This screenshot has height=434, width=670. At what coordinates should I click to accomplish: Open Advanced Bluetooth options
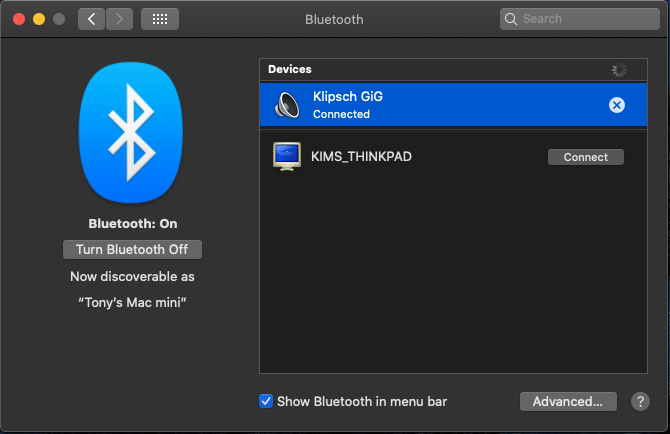[x=568, y=402]
